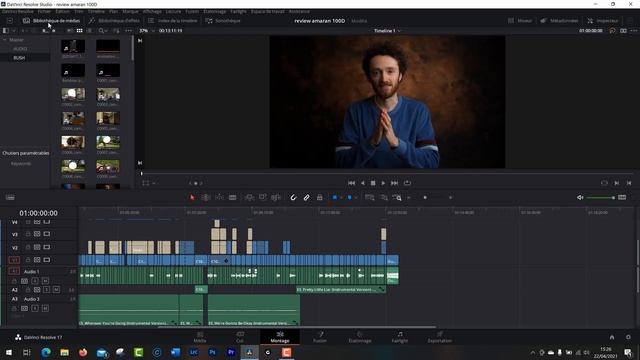Switch to the Cut page tab

click(240, 337)
